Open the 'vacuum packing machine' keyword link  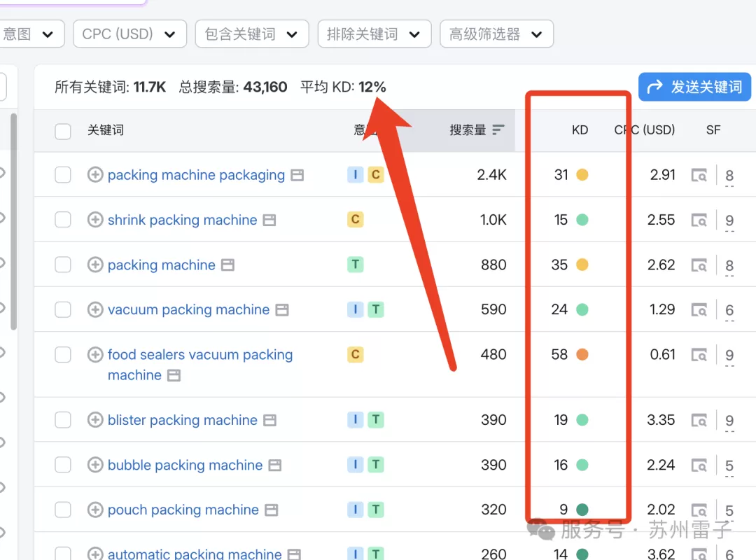188,309
